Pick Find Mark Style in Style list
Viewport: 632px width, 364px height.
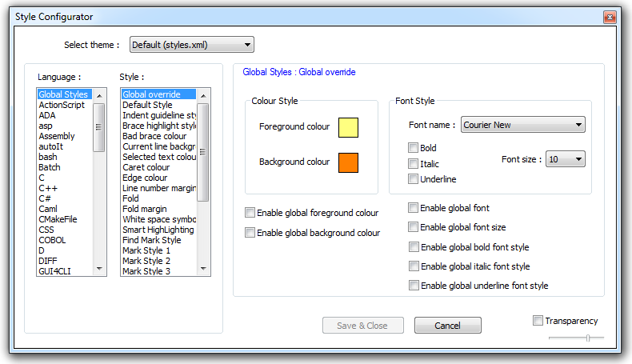point(152,240)
